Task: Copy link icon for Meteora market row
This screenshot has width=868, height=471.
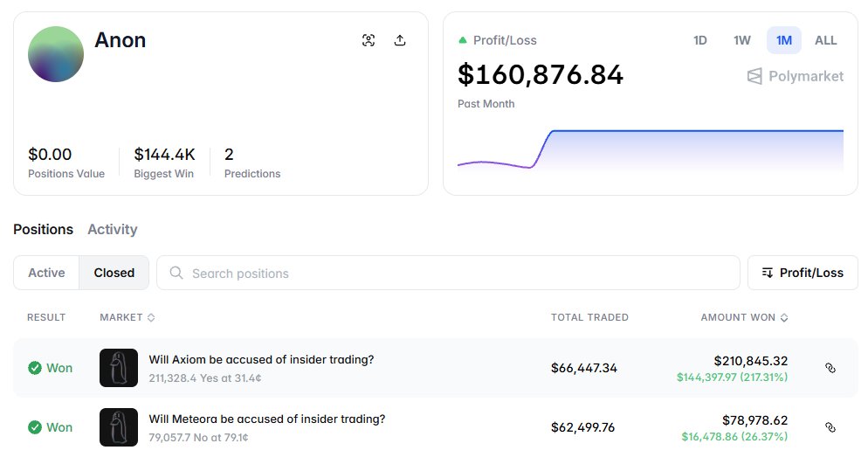Action: point(830,427)
